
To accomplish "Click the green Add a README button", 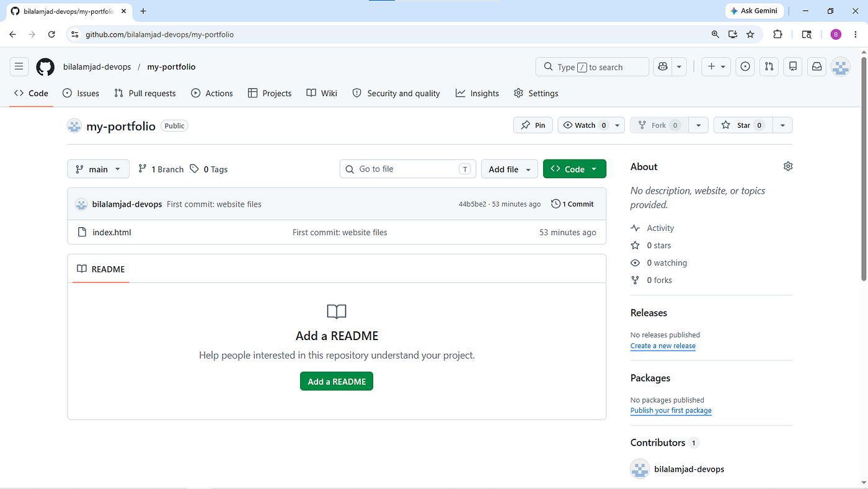I will (x=337, y=381).
